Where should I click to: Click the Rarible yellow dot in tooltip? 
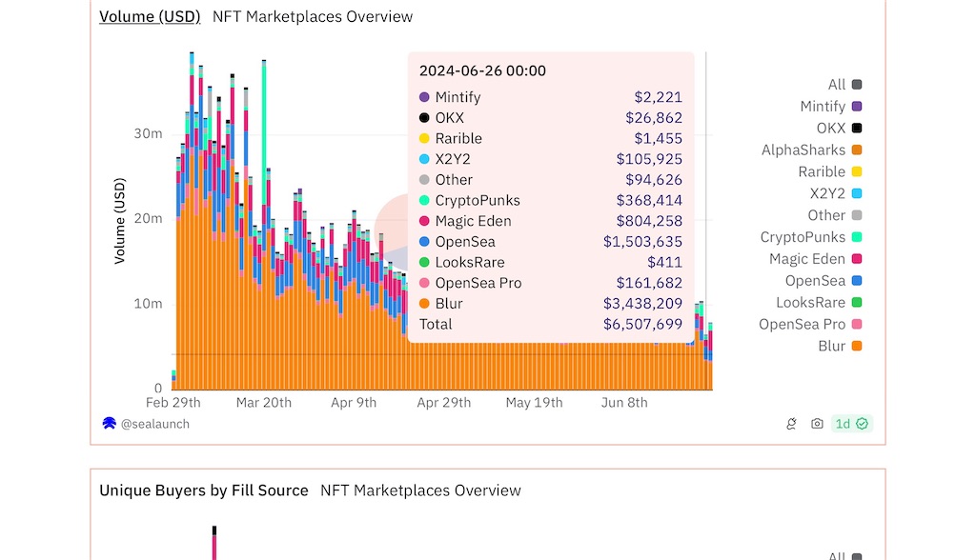(424, 138)
